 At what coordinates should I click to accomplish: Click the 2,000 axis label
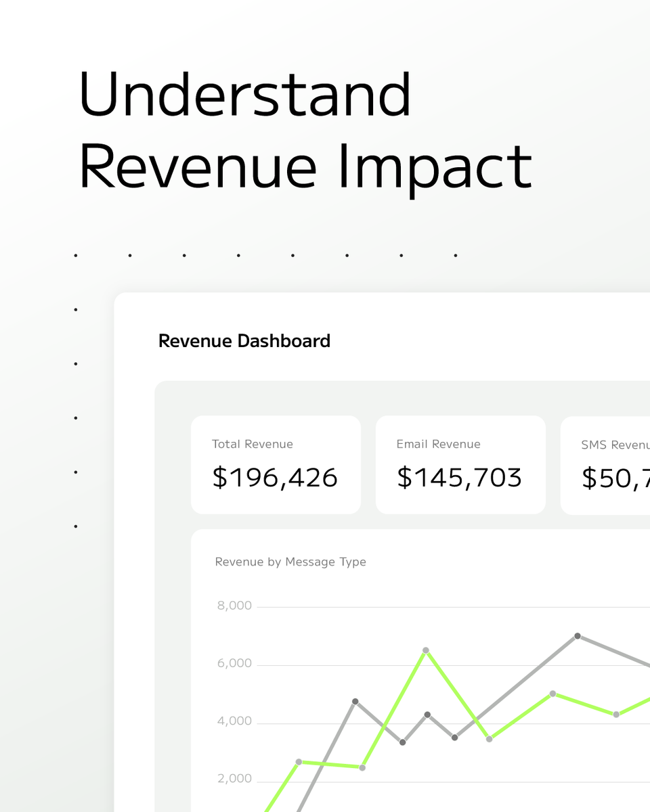pyautogui.click(x=234, y=779)
